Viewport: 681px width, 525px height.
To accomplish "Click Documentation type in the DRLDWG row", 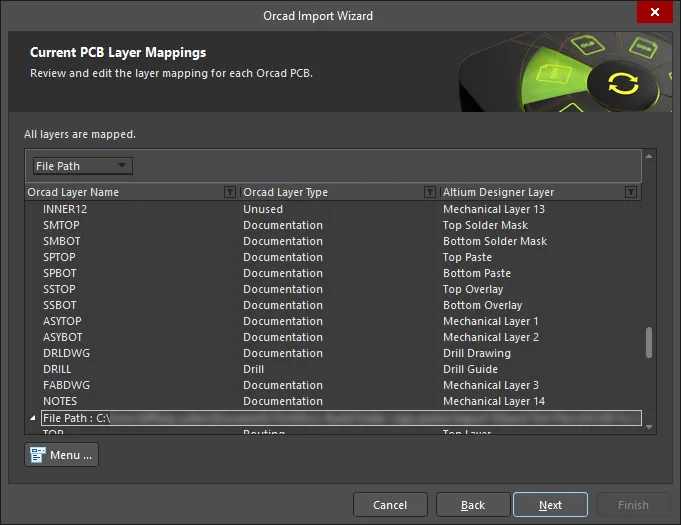I will [x=283, y=353].
